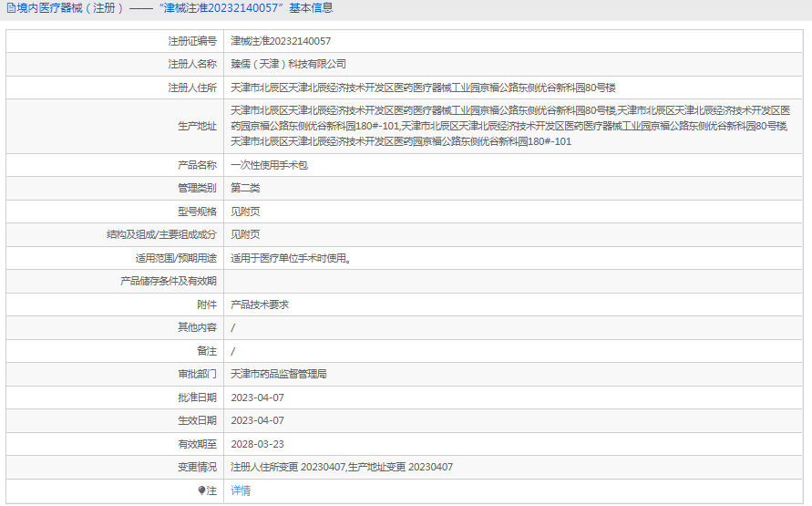Click the 生产地址 production address text
This screenshot has height=506, width=812.
[510, 126]
